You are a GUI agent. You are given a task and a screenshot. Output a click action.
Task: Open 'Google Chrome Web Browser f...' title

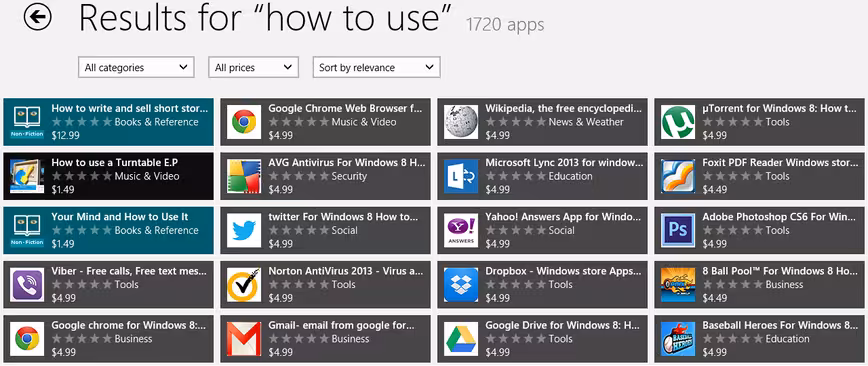(345, 109)
